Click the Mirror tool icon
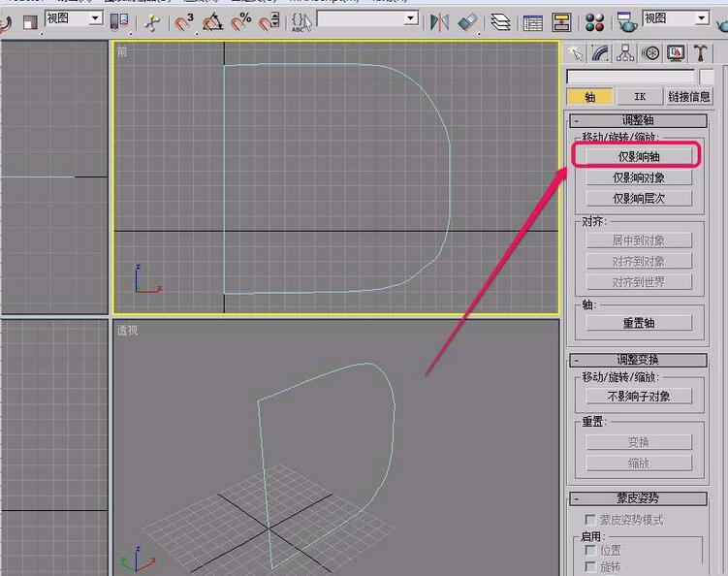Image resolution: width=728 pixels, height=576 pixels. click(x=439, y=22)
